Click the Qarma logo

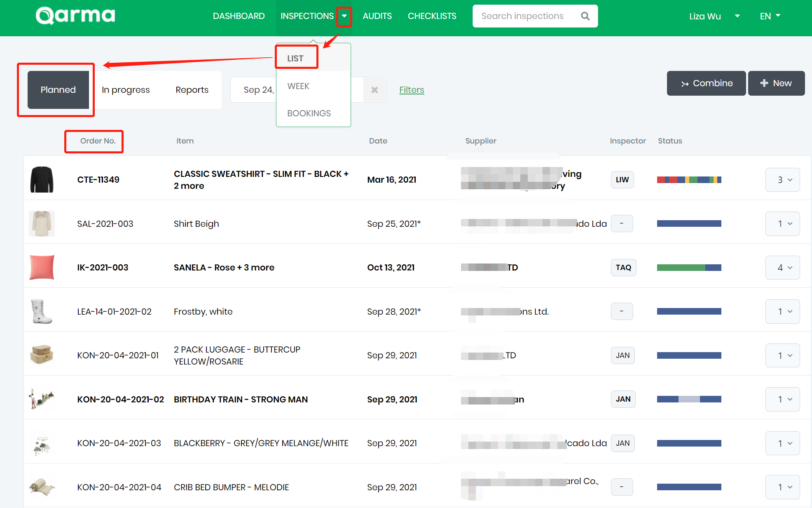(75, 16)
